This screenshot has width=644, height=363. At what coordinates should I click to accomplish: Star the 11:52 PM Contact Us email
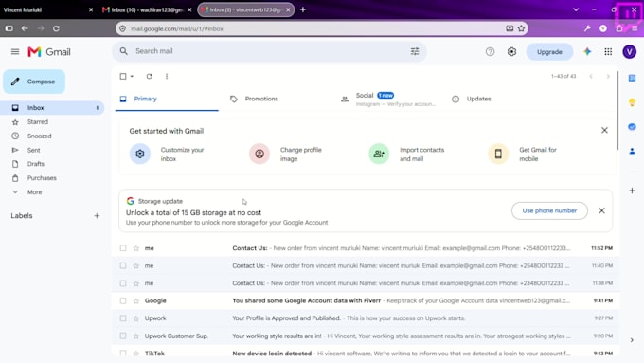(136, 248)
